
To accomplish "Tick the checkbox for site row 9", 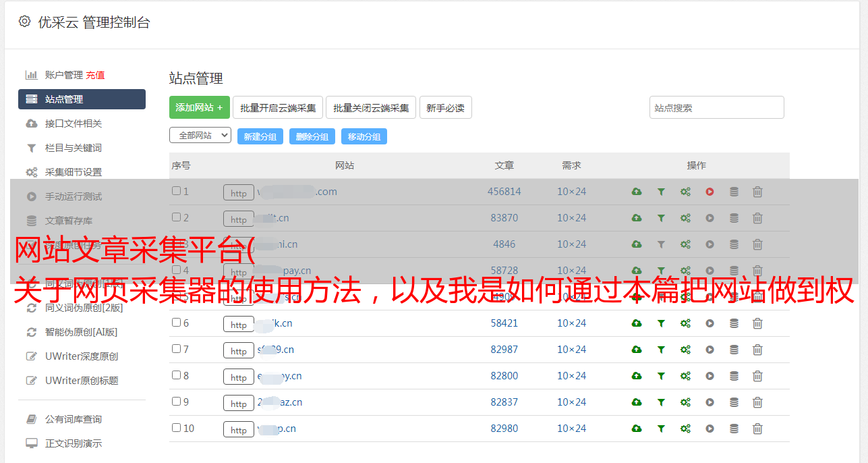I will point(176,402).
